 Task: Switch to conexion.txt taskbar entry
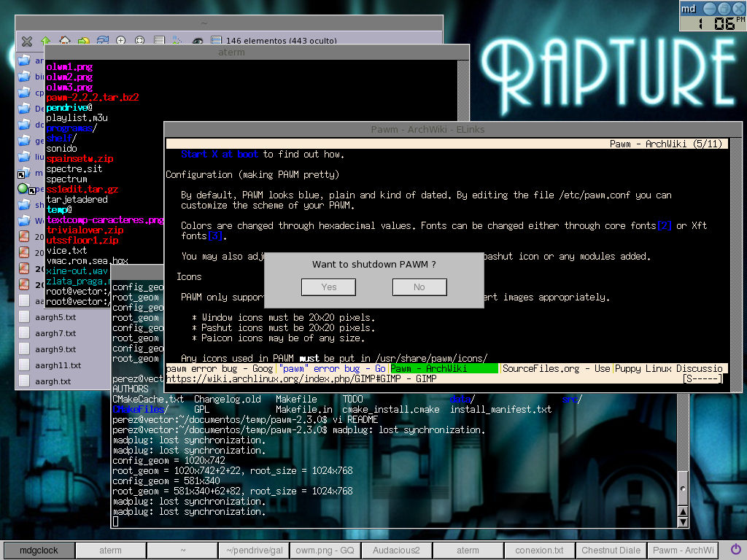(539, 551)
